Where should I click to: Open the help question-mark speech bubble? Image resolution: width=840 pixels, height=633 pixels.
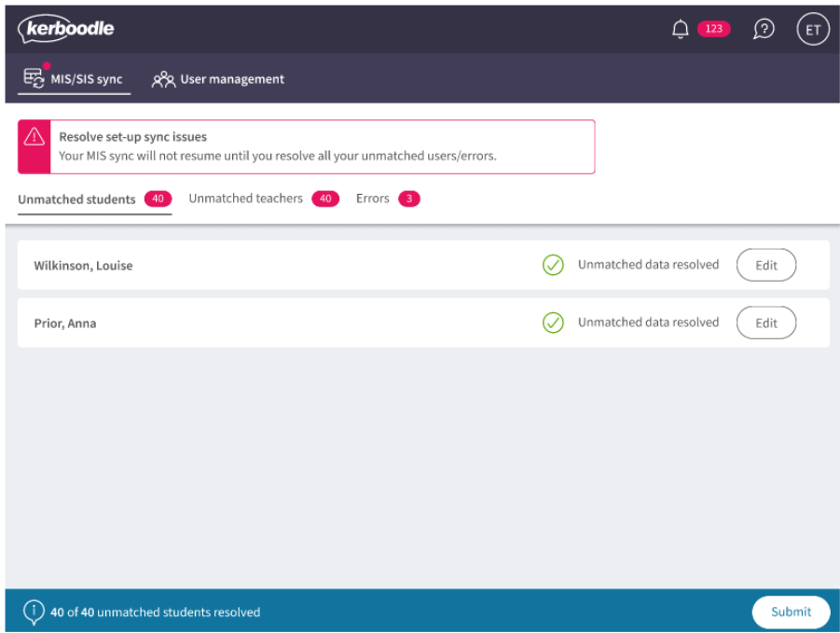764,29
